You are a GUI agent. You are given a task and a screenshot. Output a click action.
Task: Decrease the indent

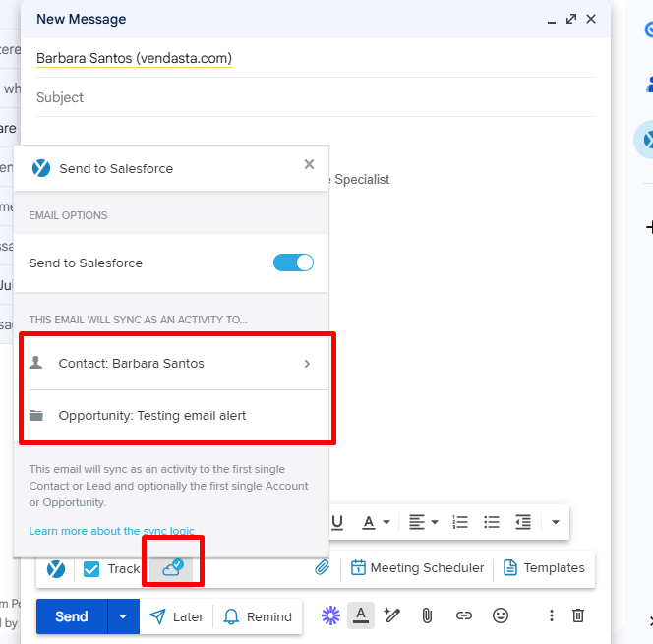click(523, 522)
